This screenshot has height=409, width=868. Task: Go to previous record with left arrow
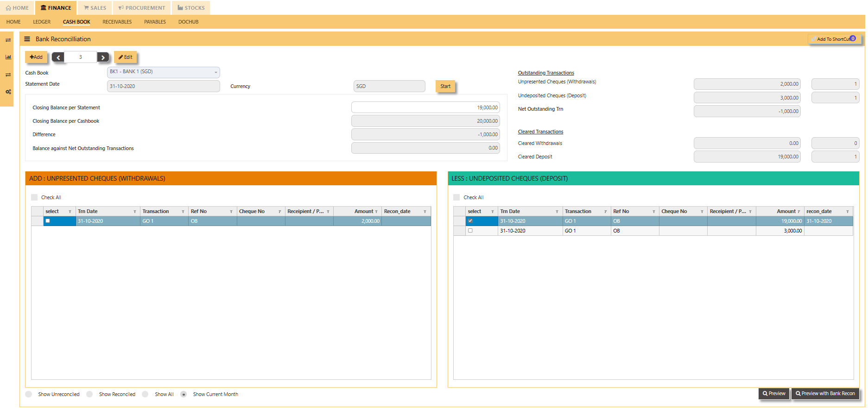pos(58,57)
